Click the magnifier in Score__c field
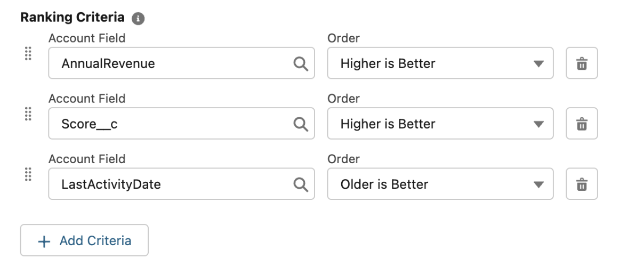The image size is (644, 274). tap(301, 124)
